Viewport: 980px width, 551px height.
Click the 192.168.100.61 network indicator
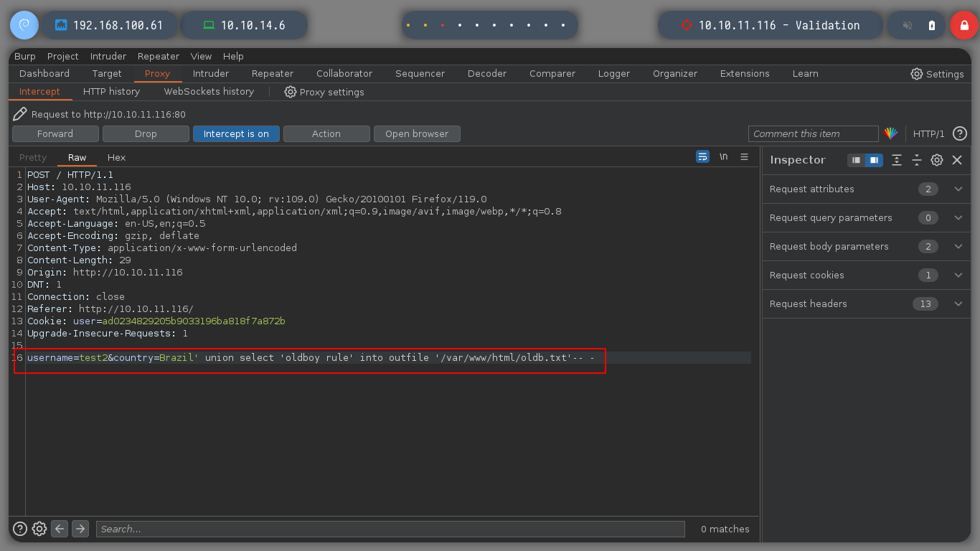(109, 25)
